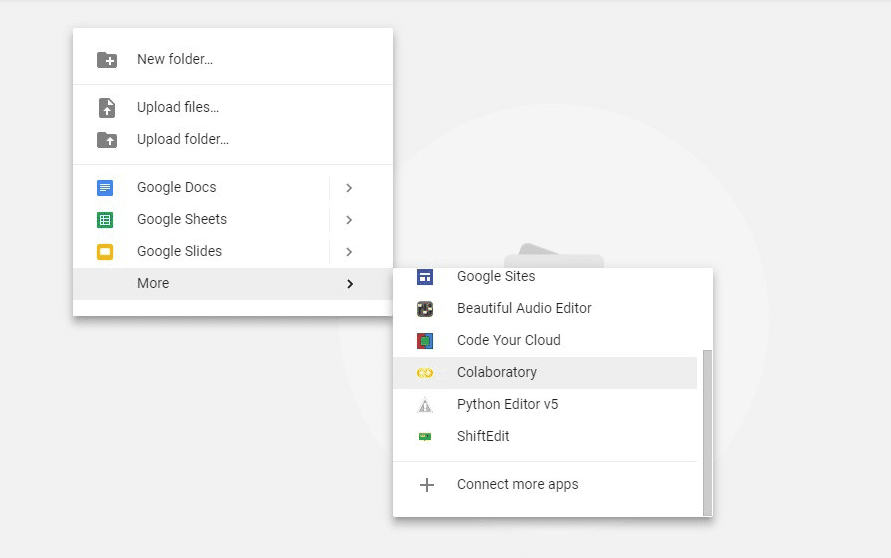Click the submenu vertical scrollbar thumb
Image resolution: width=891 pixels, height=558 pixels.
pyautogui.click(x=707, y=433)
